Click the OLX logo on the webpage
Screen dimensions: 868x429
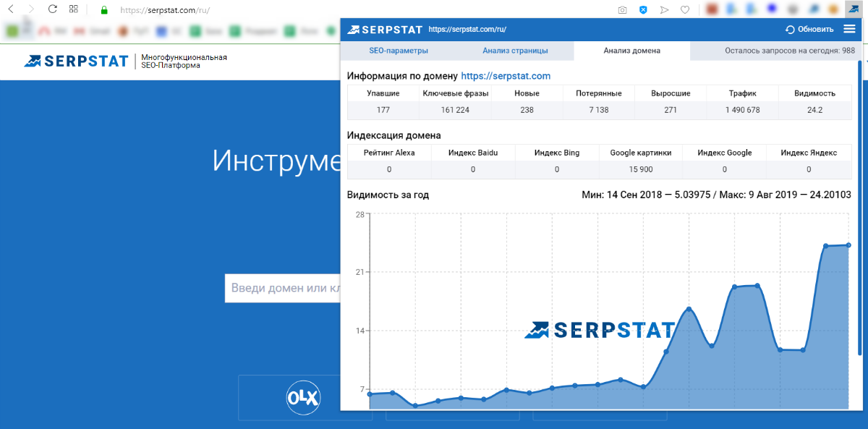pyautogui.click(x=303, y=398)
